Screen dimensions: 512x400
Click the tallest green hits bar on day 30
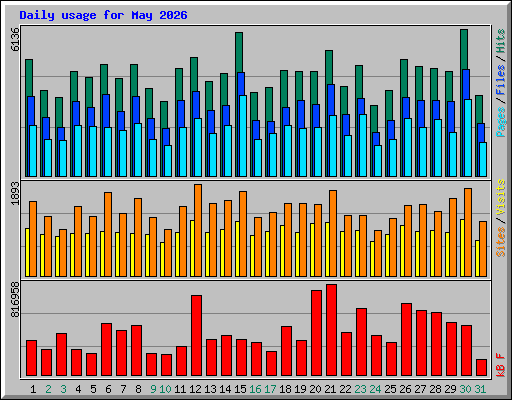coord(464,49)
